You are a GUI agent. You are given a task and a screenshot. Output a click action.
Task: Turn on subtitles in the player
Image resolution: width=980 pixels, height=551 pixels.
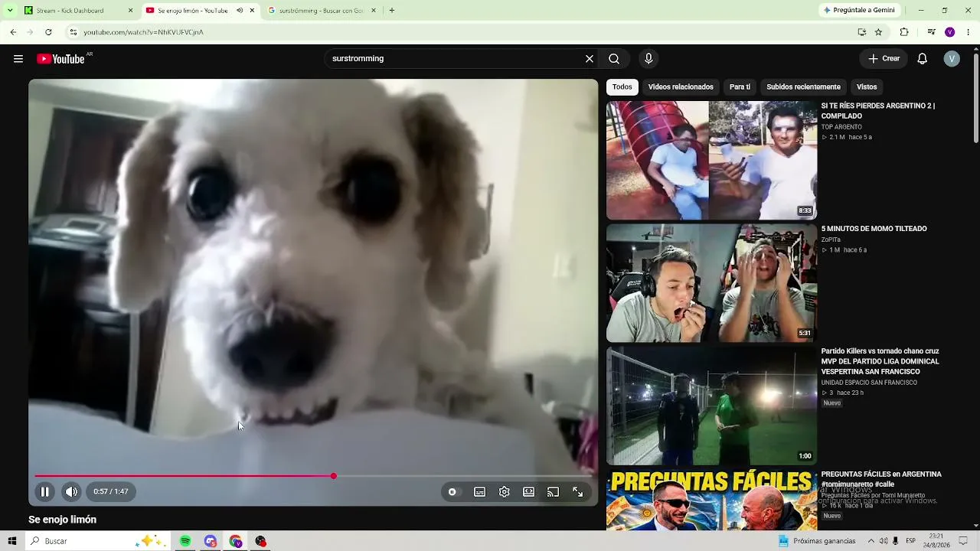coord(479,492)
